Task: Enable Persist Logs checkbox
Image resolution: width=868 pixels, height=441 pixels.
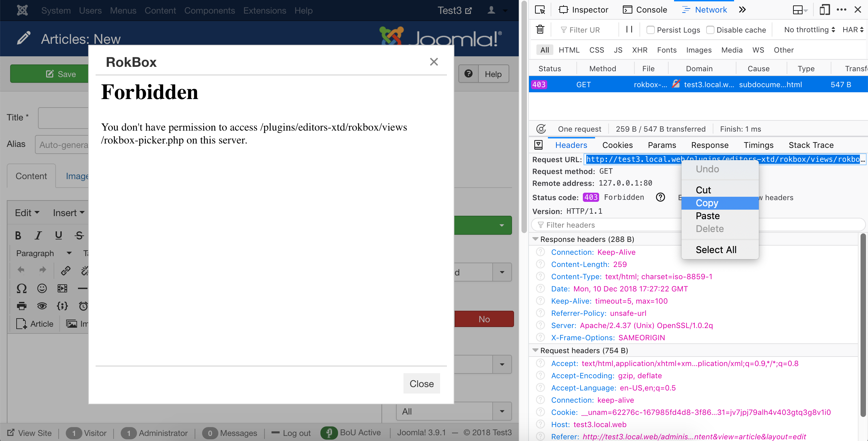Action: tap(650, 30)
